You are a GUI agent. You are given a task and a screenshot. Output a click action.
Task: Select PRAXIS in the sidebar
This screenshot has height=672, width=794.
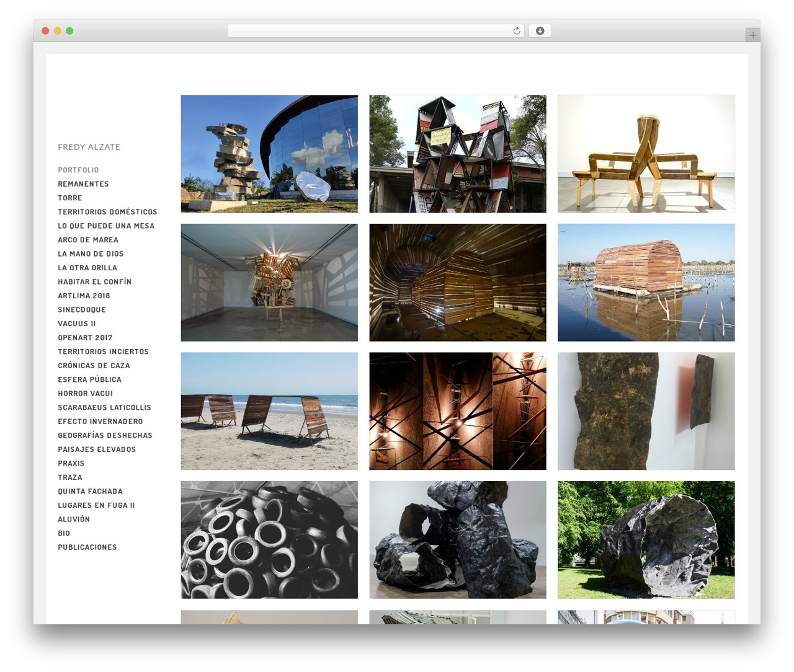pos(71,463)
